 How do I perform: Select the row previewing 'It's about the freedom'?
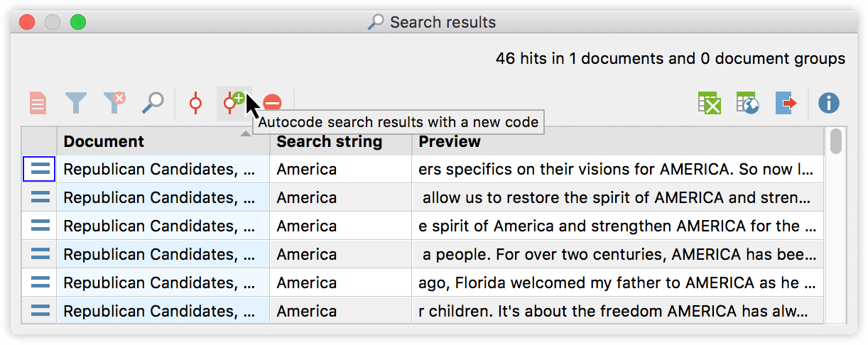point(423,310)
